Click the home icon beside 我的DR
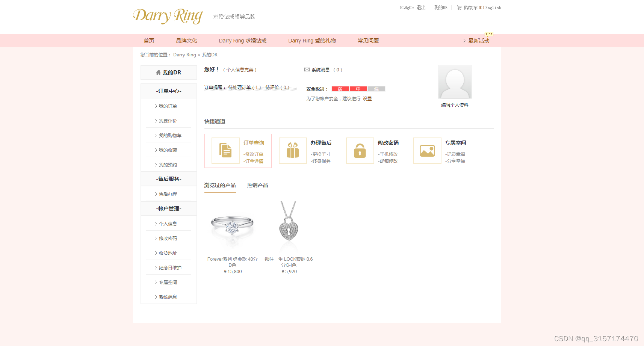The height and width of the screenshot is (346, 644). pyautogui.click(x=158, y=73)
